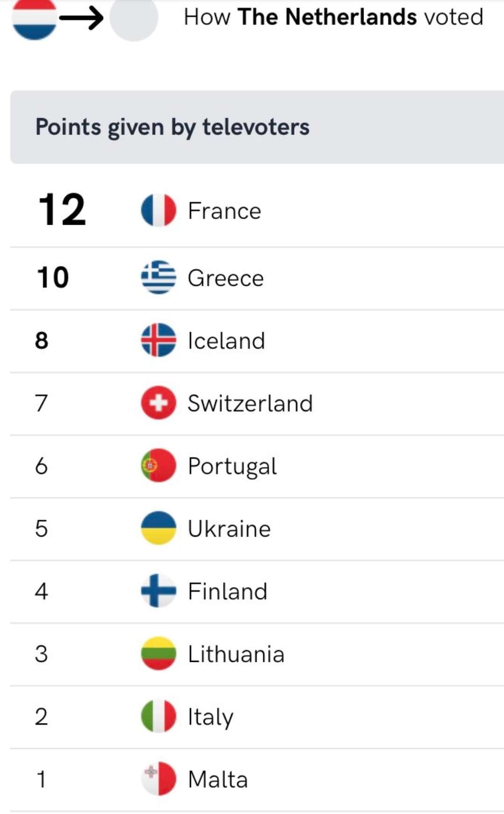Click the Lithuania flag icon
The height and width of the screenshot is (814, 504).
pos(159,653)
